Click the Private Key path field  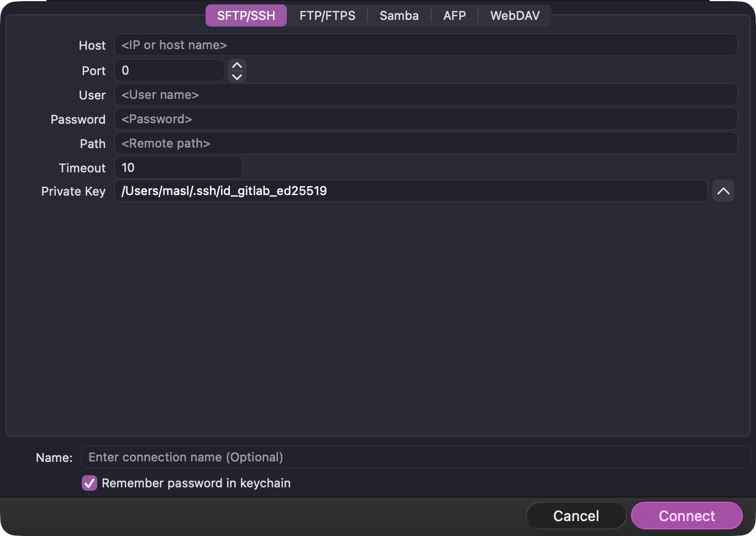coord(410,191)
